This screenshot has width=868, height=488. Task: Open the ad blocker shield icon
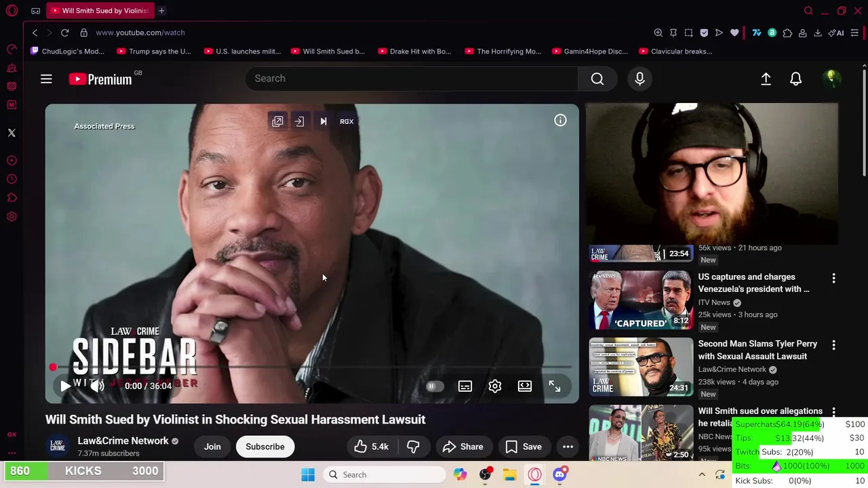[x=704, y=33]
